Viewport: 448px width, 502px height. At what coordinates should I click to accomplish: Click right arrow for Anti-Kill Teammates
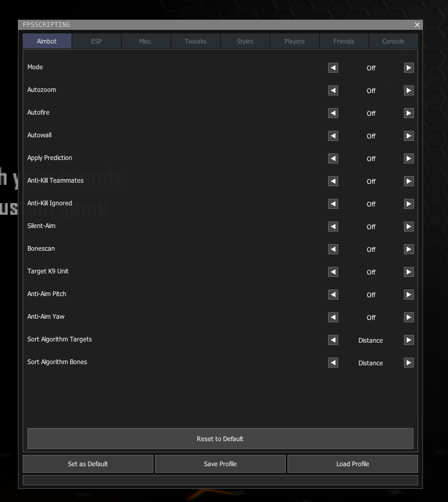pyautogui.click(x=409, y=181)
